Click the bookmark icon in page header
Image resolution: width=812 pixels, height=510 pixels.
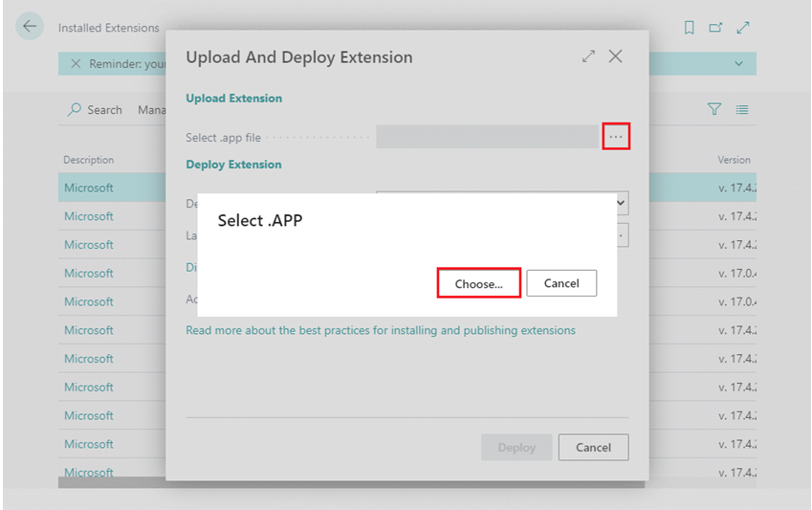[x=689, y=28]
